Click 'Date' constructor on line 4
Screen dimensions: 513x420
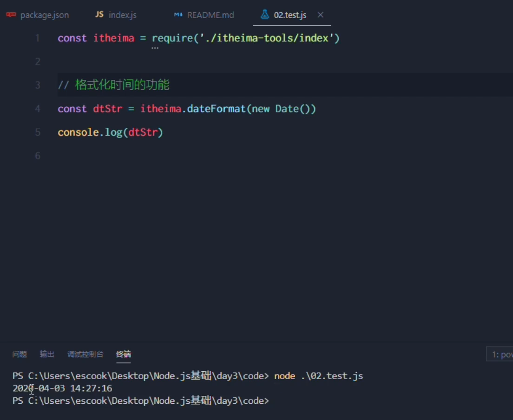pyautogui.click(x=287, y=109)
